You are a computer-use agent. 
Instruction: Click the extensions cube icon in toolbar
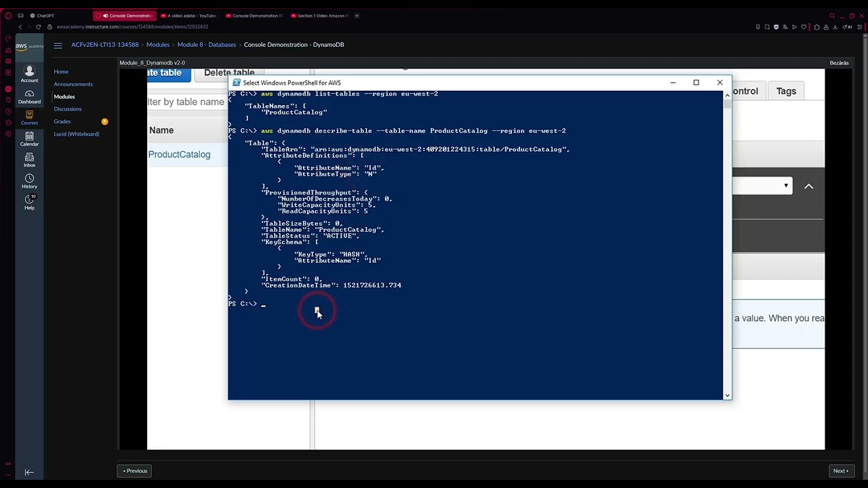point(817,27)
